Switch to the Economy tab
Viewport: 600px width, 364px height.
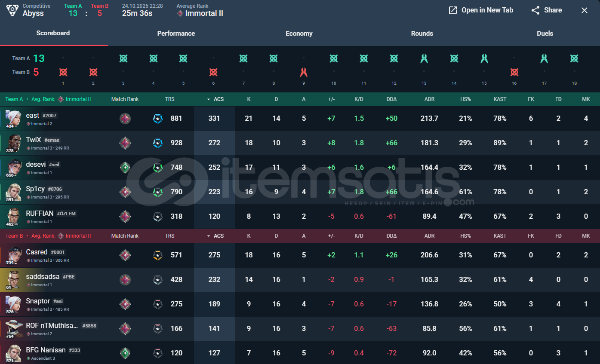pyautogui.click(x=299, y=33)
